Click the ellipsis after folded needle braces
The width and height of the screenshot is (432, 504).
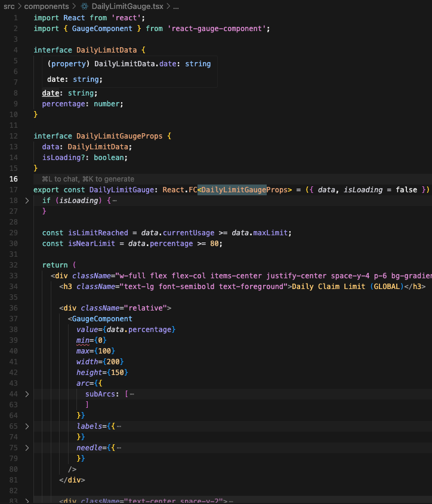[119, 448]
